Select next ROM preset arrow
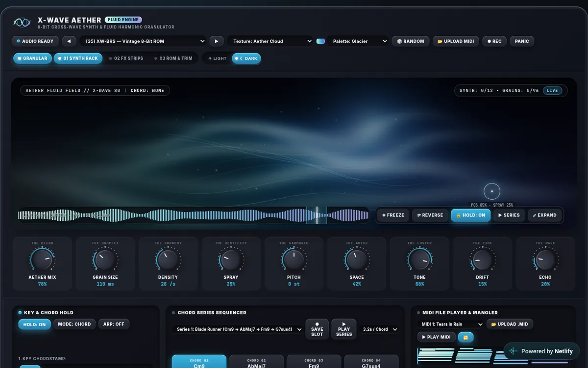588x368 pixels. tap(216, 41)
